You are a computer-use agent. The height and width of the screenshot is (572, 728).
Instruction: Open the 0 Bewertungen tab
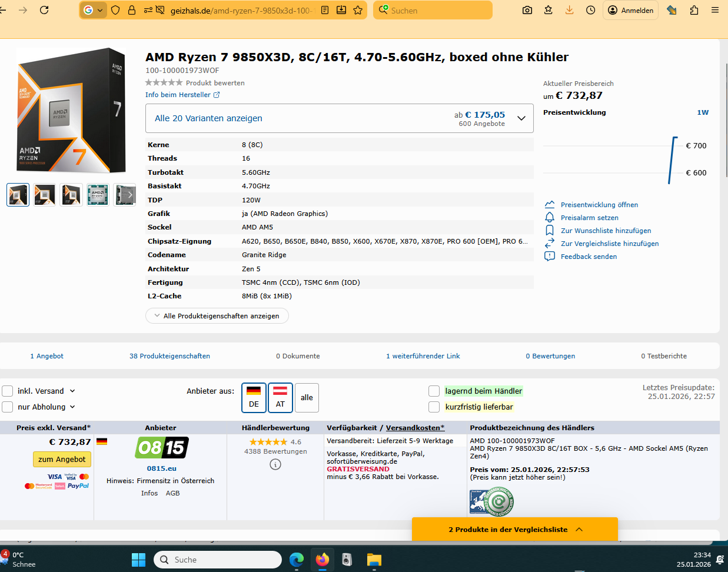click(x=550, y=356)
